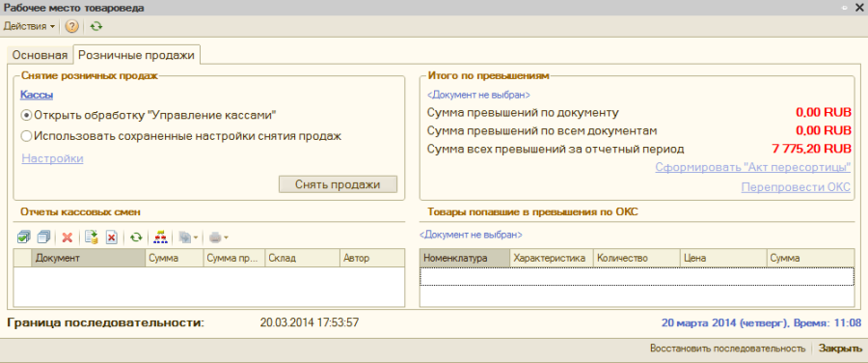Screen dimensions: 868x363
Task: Click the Снять продажи button
Action: click(x=338, y=184)
